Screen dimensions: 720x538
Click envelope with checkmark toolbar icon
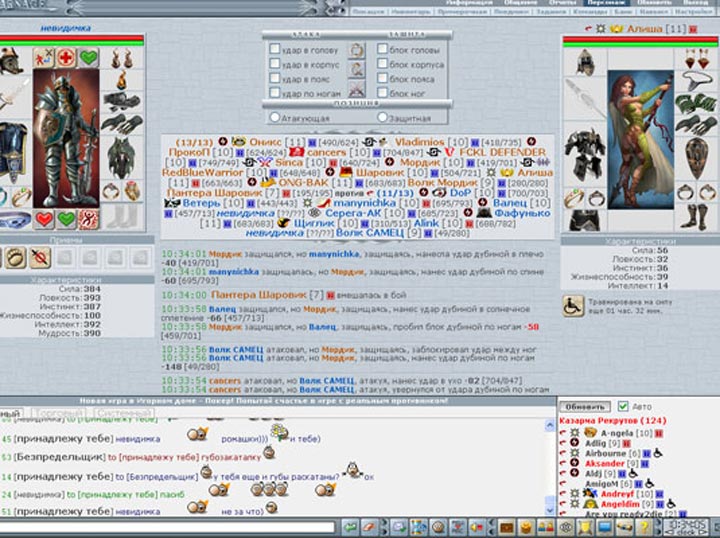click(399, 528)
